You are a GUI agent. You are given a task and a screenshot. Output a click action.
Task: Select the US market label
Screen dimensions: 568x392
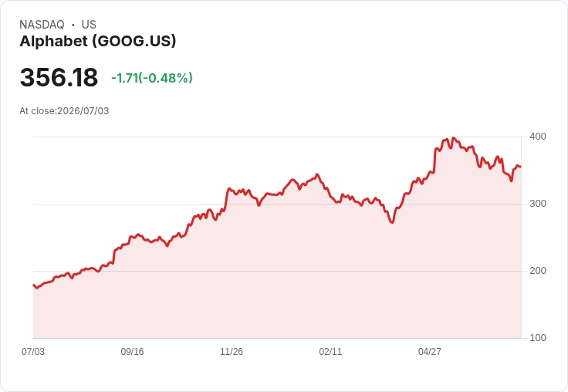click(89, 25)
